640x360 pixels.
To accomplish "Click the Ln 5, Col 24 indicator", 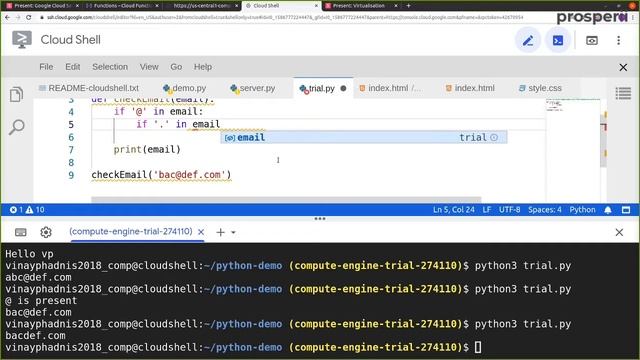I will tap(453, 210).
